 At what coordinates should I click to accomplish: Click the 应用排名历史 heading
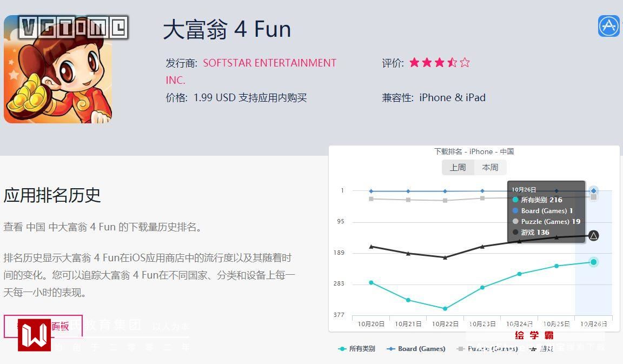[52, 195]
